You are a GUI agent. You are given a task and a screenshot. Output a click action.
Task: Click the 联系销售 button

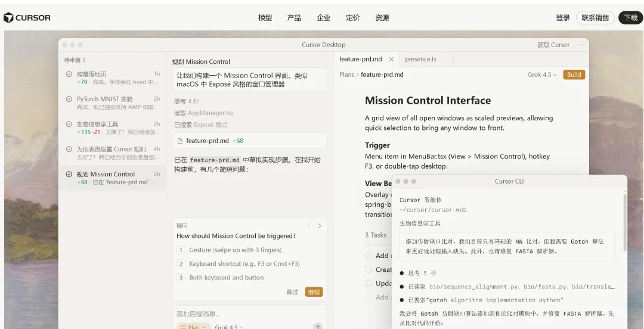tap(595, 18)
